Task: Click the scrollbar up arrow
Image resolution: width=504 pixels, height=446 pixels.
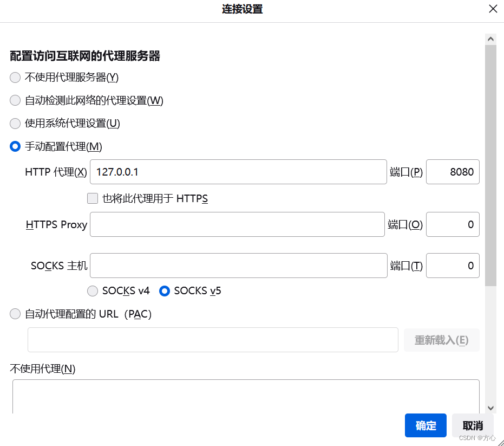Action: 490,39
